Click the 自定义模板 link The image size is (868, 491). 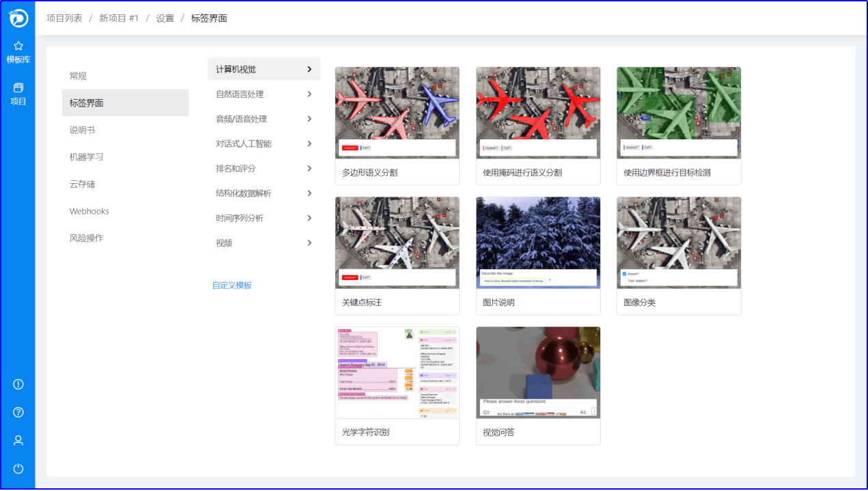(x=232, y=285)
